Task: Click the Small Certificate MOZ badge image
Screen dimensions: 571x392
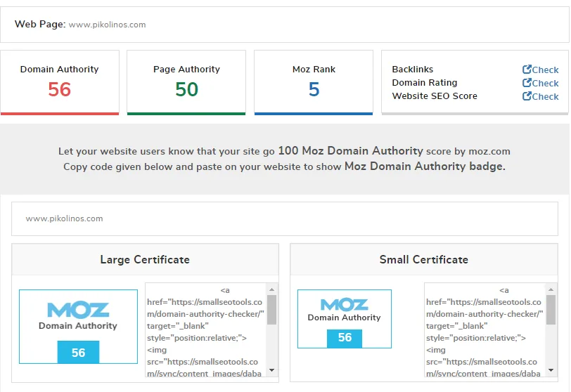Action: tap(345, 319)
